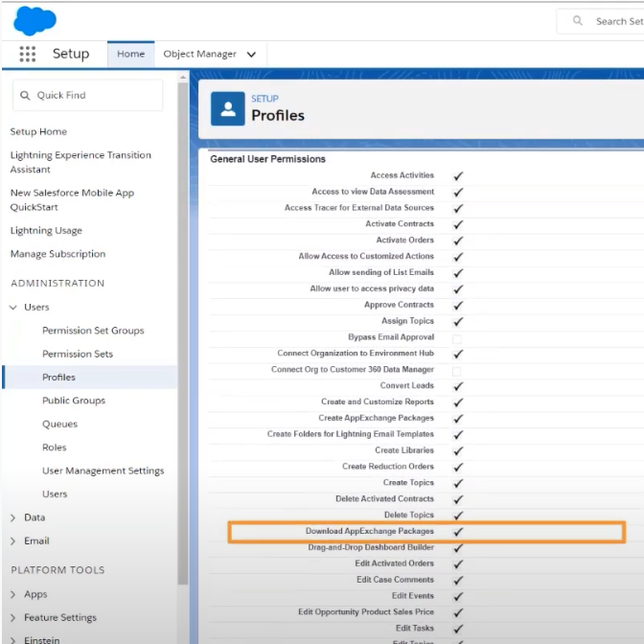Open Roles in sidebar
This screenshot has width=644, height=644.
55,448
